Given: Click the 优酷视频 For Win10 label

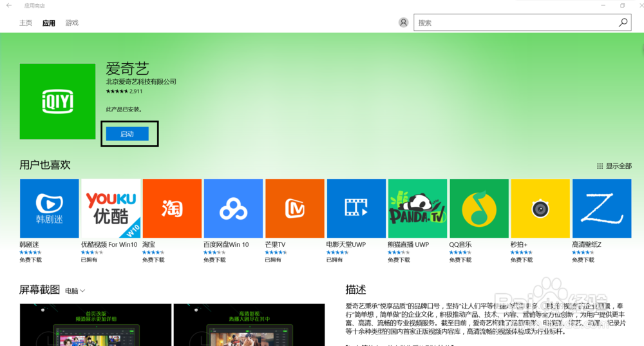Looking at the screenshot, I should (x=109, y=244).
